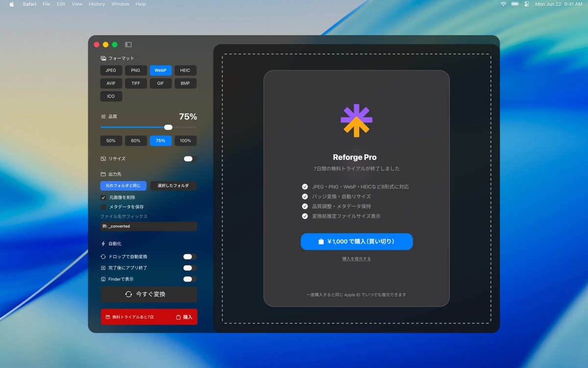Select 元のフォルダと同じ output option
Image resolution: width=588 pixels, height=368 pixels.
pos(123,185)
